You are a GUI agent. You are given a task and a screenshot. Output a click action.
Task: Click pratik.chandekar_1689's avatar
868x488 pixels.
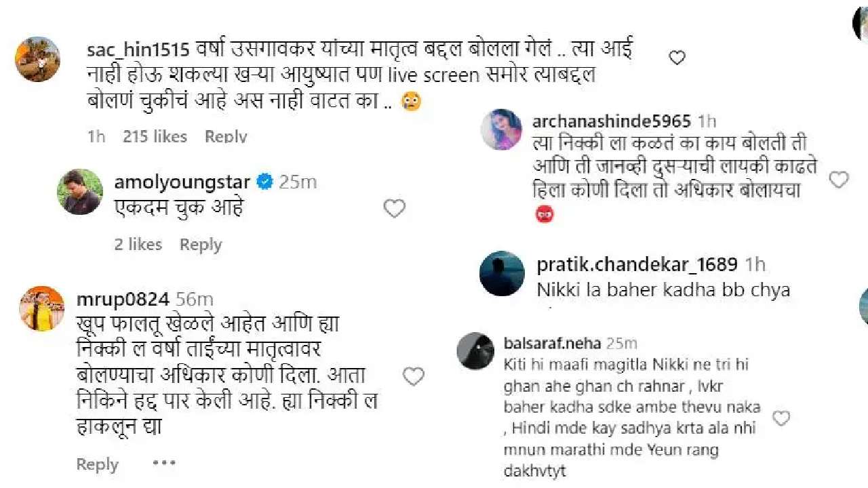(x=502, y=274)
